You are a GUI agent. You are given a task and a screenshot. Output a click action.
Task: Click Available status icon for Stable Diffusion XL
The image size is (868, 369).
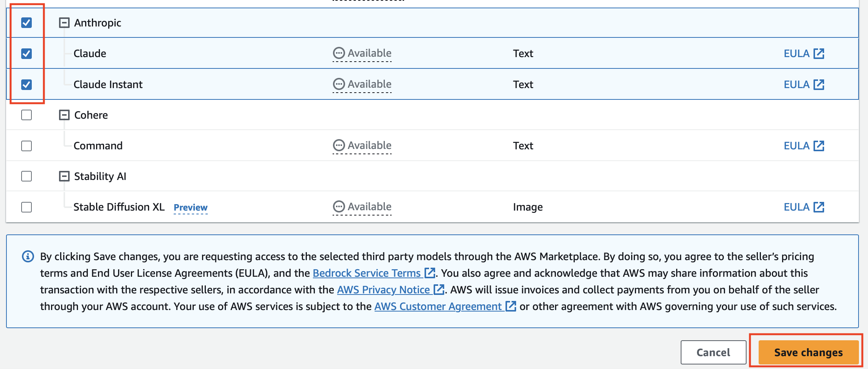(339, 206)
